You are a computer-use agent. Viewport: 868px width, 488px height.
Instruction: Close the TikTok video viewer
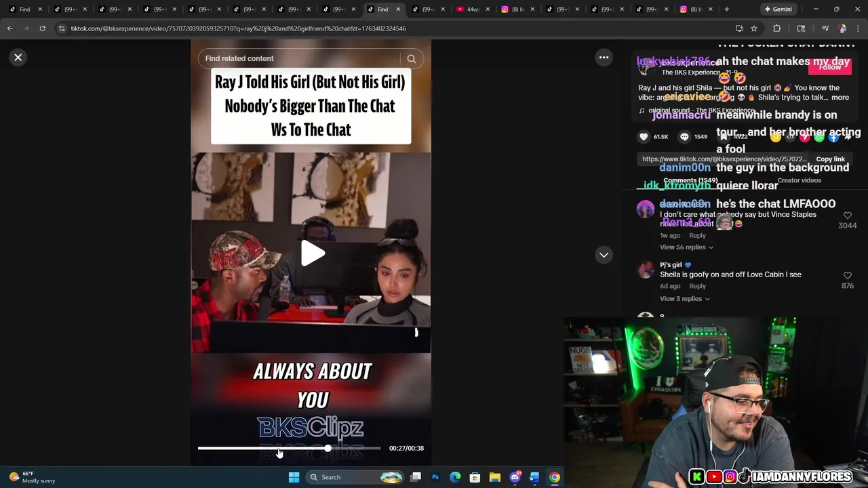[18, 58]
